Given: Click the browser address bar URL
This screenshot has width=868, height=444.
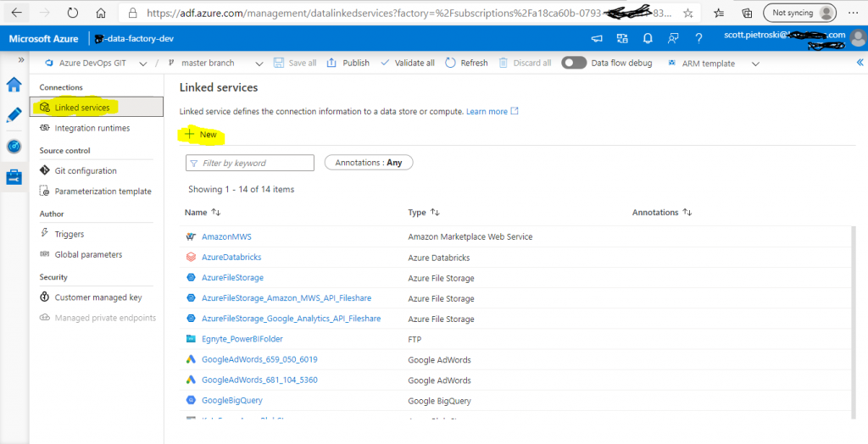Looking at the screenshot, I should click(409, 12).
